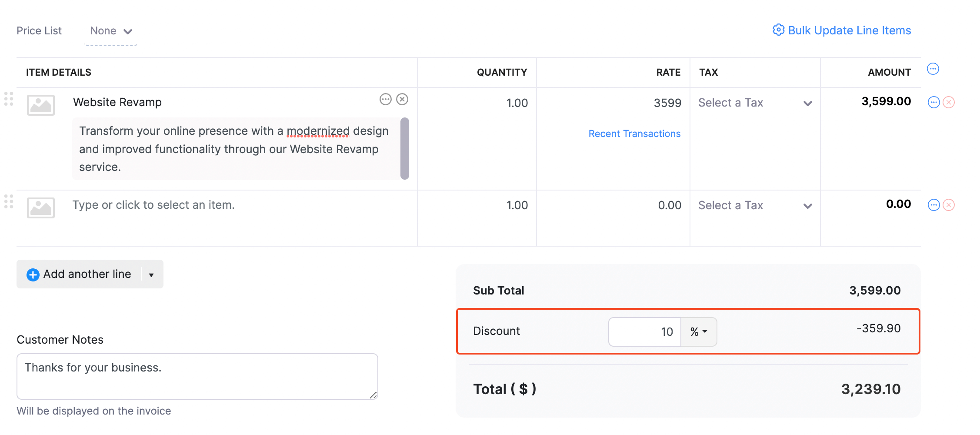980x435 pixels.
Task: Click the drag handle for the first row
Action: click(x=8, y=99)
